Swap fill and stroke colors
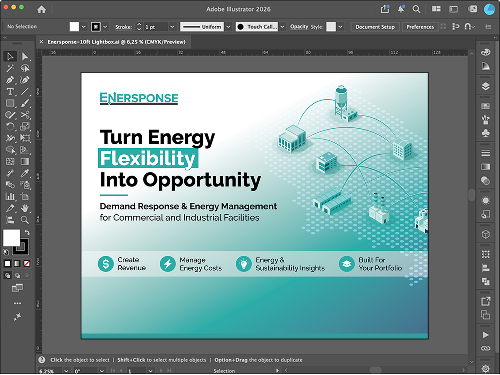Screen dimensions: 500x375 (27, 233)
